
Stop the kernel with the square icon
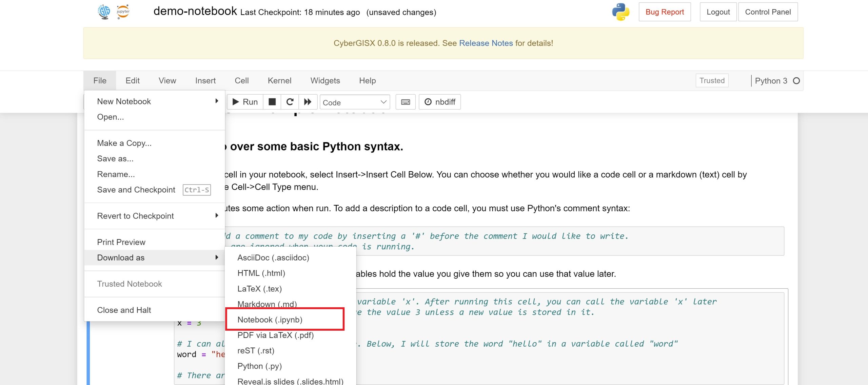272,102
